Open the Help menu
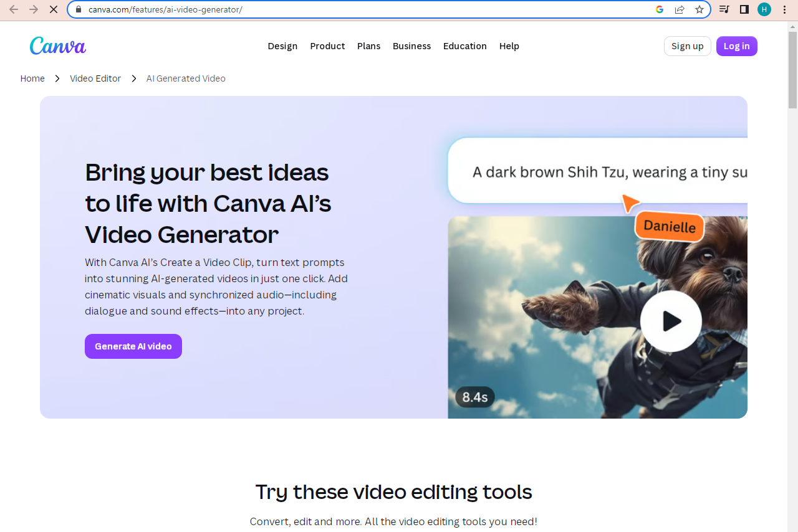Screen dimensions: 798x532 coord(509,46)
